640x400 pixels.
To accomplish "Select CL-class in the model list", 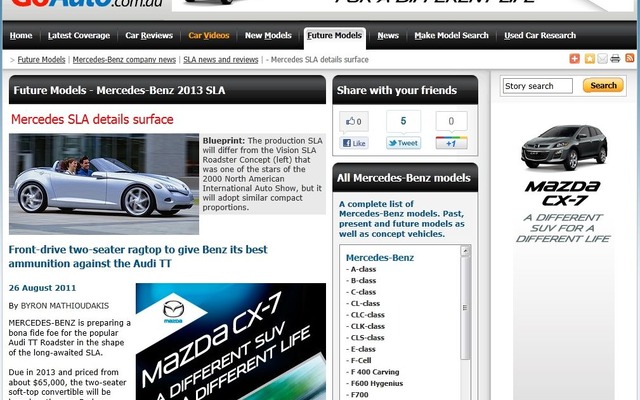I will [365, 304].
